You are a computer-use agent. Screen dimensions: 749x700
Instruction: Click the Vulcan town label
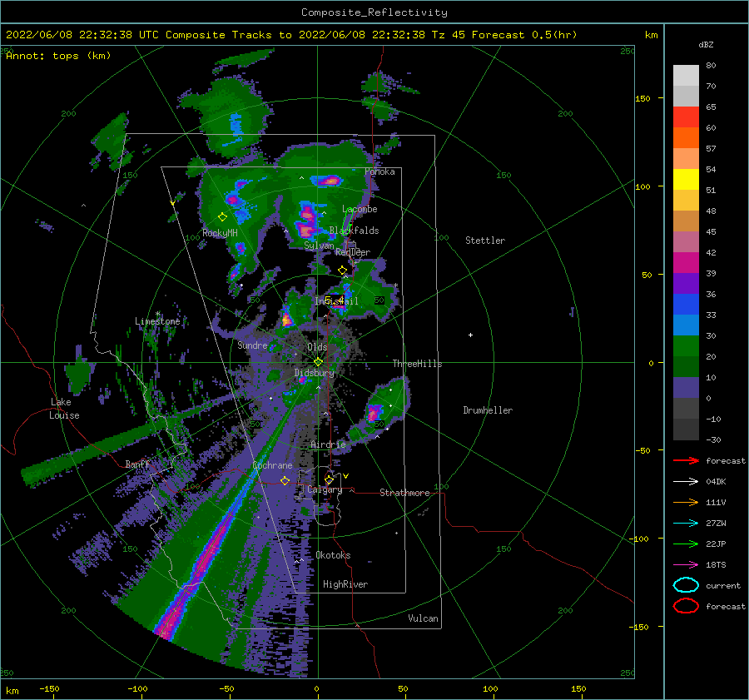[x=424, y=618]
